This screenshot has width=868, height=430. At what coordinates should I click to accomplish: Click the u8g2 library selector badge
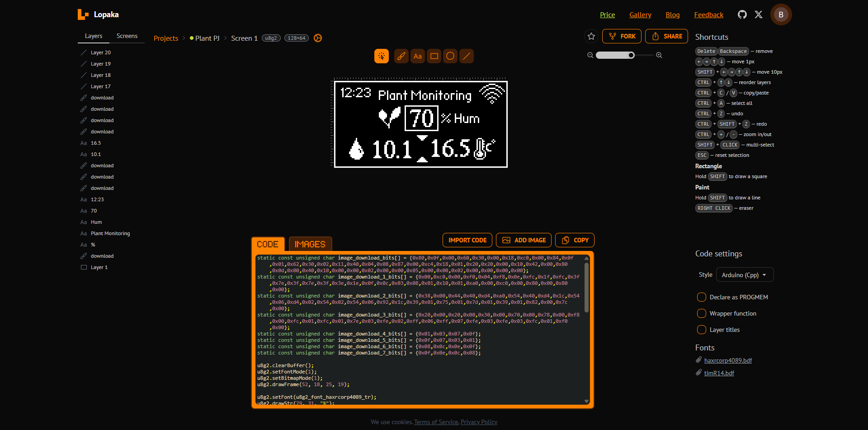pyautogui.click(x=271, y=38)
